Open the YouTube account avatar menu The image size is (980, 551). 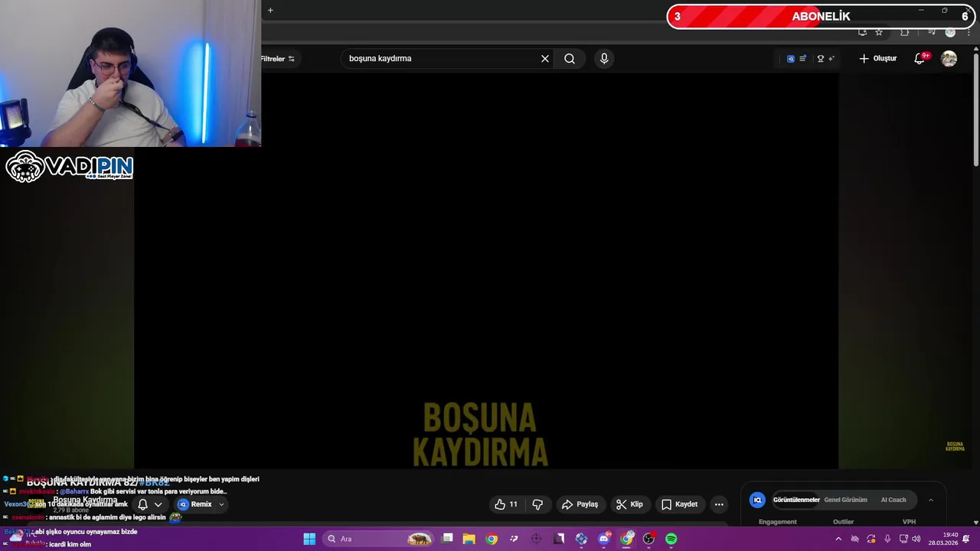point(949,59)
